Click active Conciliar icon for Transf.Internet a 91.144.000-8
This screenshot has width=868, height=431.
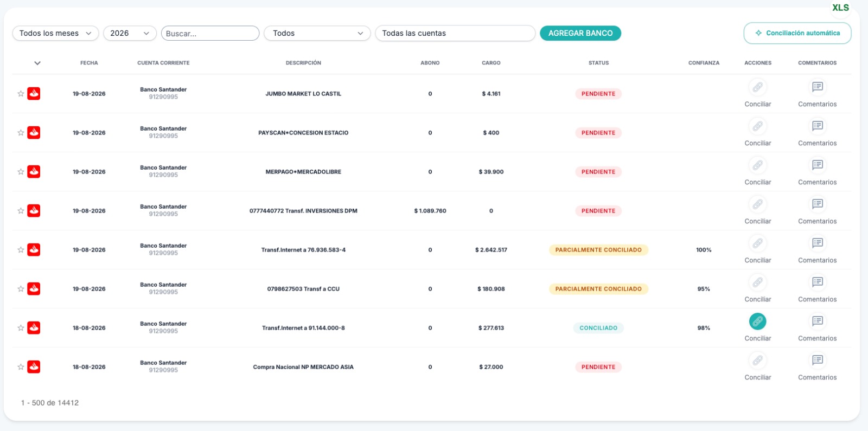pos(757,321)
